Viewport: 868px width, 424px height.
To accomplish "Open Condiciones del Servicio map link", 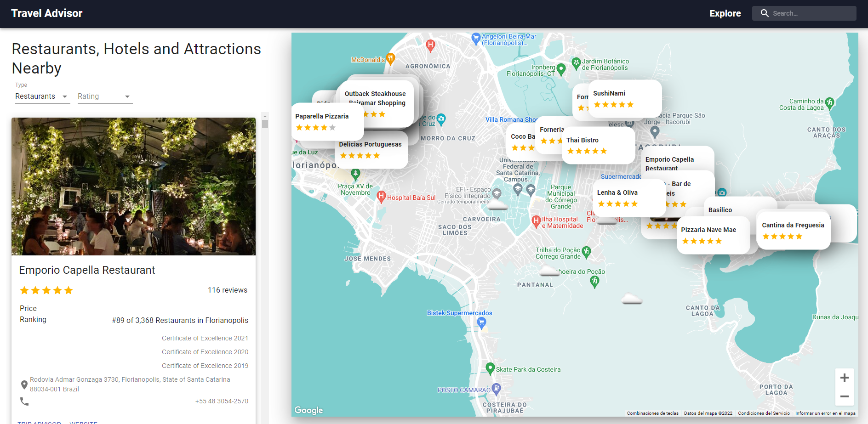I will coord(764,413).
